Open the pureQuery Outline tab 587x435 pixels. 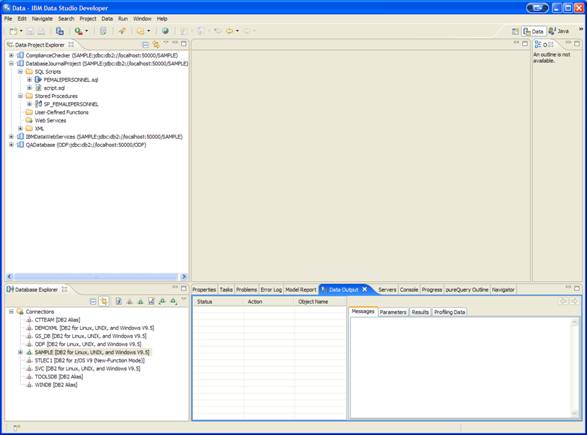tap(467, 290)
